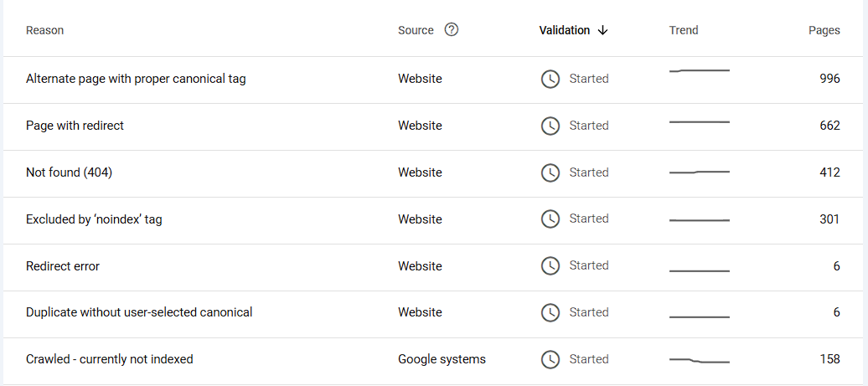Click the clock icon for Alternate page row
This screenshot has height=386, width=868.
550,79
